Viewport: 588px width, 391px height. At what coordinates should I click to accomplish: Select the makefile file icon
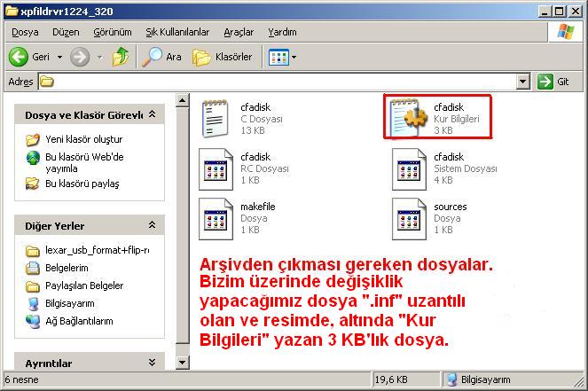[216, 216]
